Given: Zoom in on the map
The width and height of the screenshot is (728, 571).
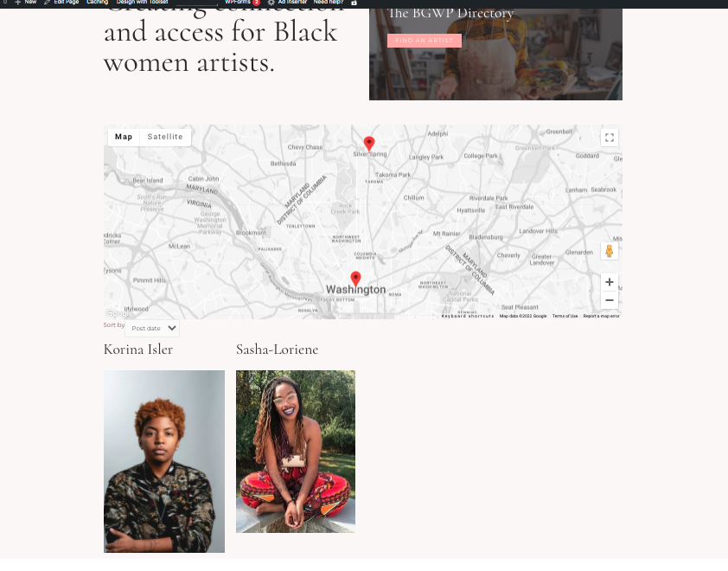Looking at the screenshot, I should pyautogui.click(x=610, y=282).
